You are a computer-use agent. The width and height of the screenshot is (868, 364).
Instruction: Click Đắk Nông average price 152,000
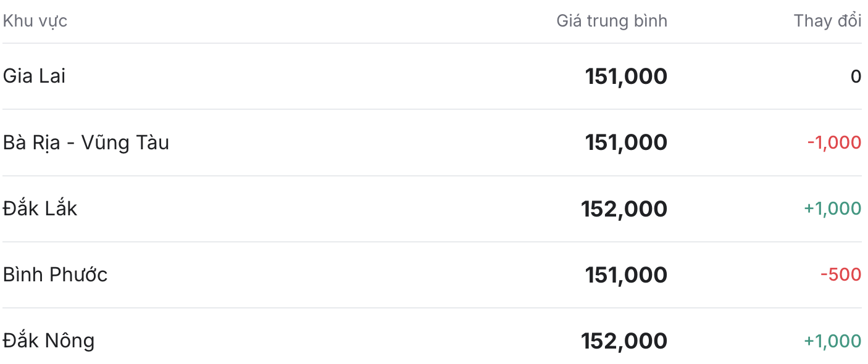pos(624,341)
